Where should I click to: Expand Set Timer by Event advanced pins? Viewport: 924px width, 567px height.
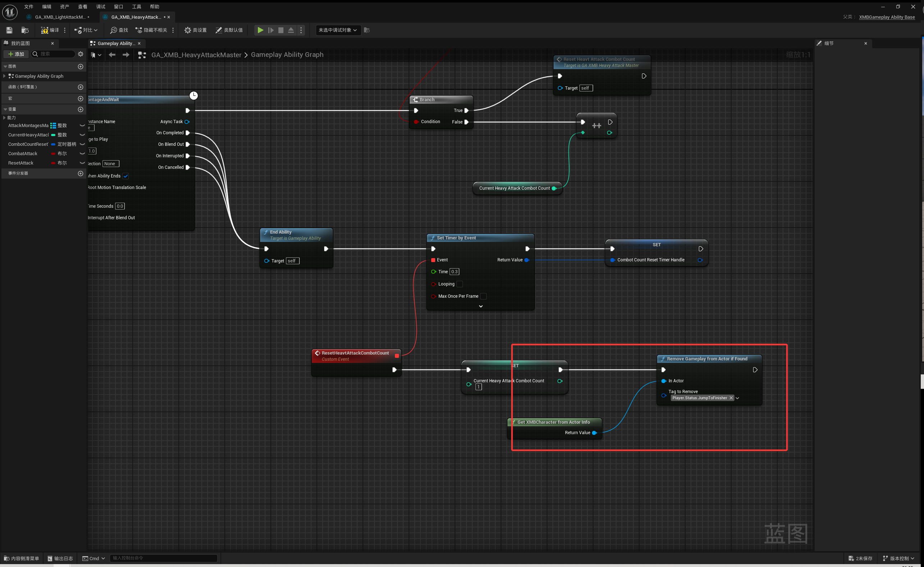[x=481, y=306]
